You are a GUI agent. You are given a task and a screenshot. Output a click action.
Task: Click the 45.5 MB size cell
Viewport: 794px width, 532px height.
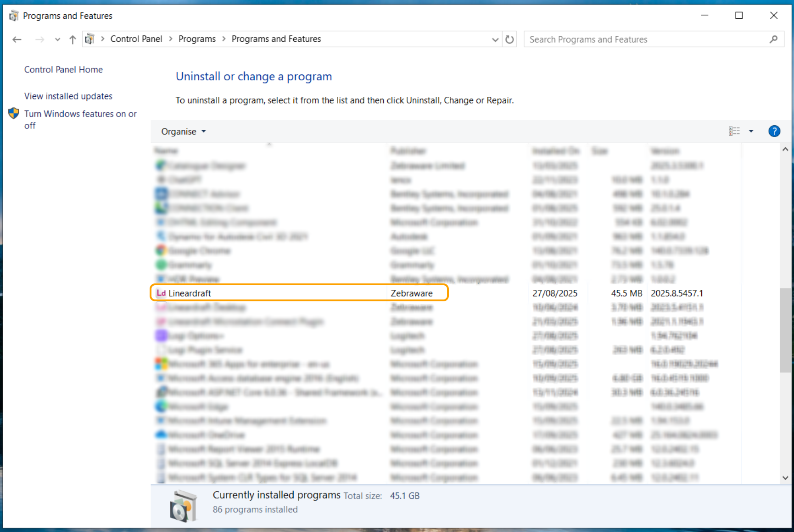626,293
